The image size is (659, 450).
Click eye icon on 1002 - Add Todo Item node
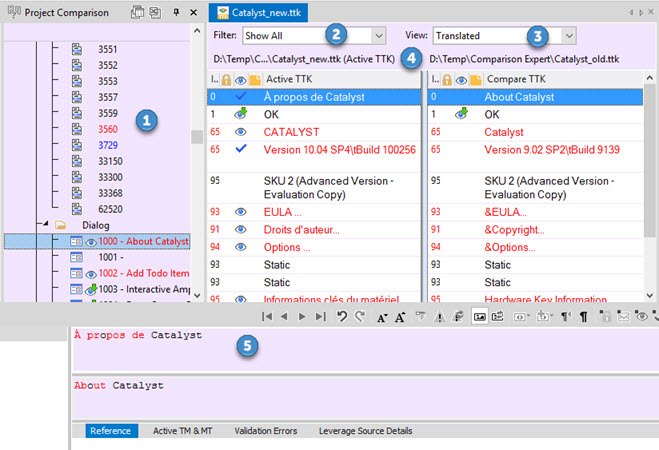[x=91, y=275]
